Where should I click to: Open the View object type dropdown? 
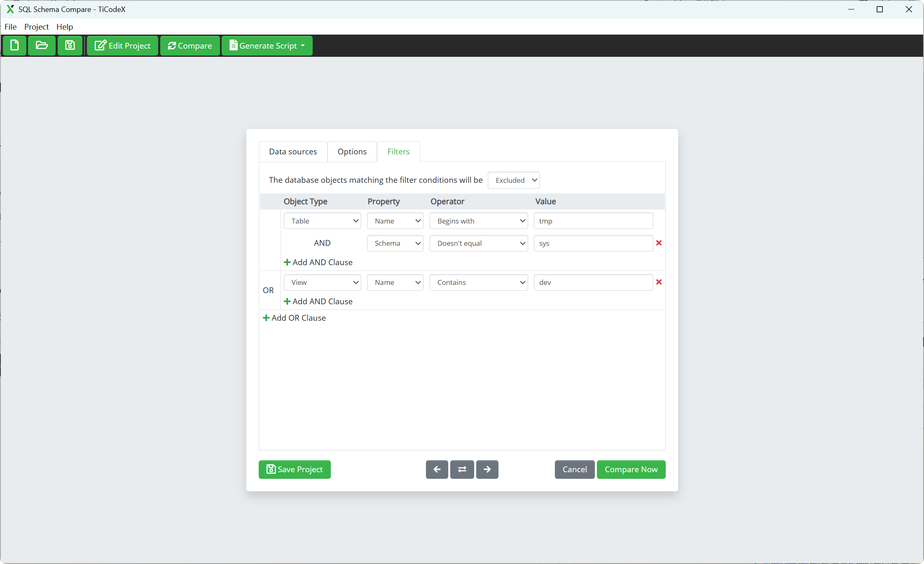322,282
